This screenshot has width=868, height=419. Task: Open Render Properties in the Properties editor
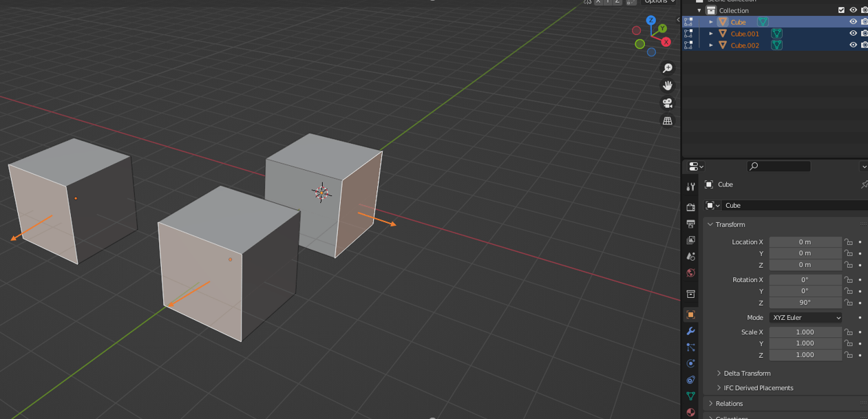(690, 206)
